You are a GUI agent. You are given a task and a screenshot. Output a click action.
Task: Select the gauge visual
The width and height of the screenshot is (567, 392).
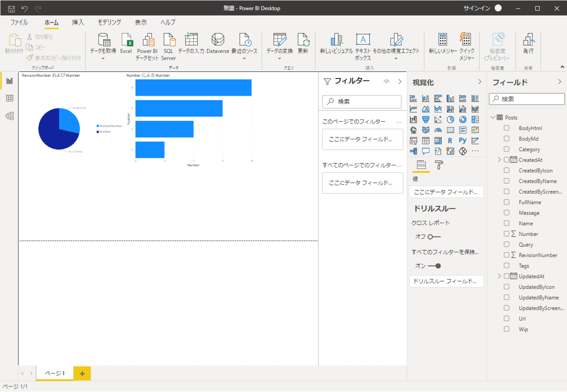tap(438, 130)
